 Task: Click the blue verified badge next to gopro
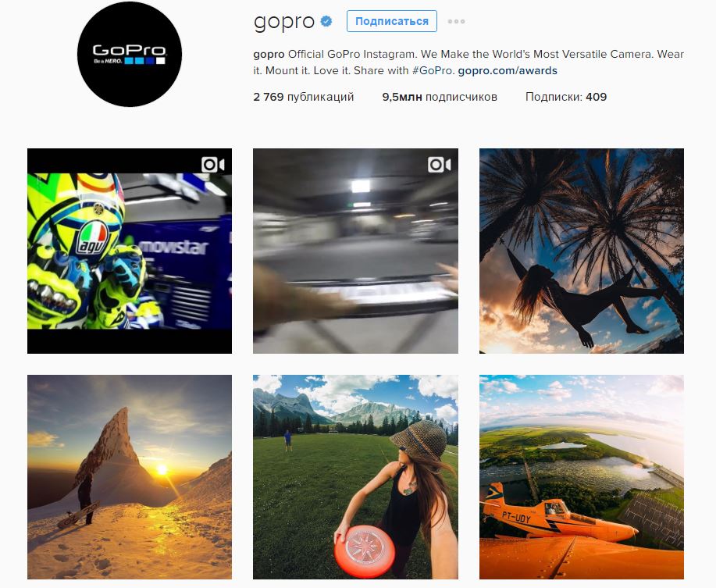click(326, 21)
